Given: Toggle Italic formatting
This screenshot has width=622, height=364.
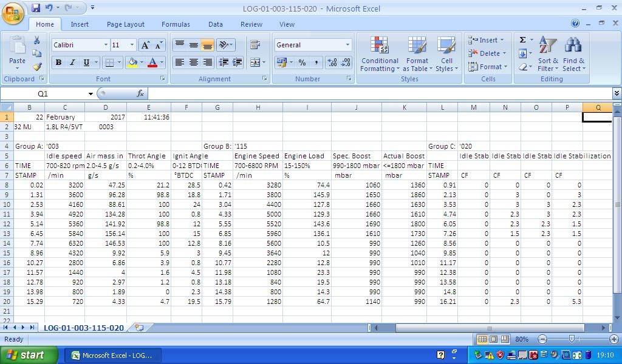Looking at the screenshot, I should click(72, 62).
